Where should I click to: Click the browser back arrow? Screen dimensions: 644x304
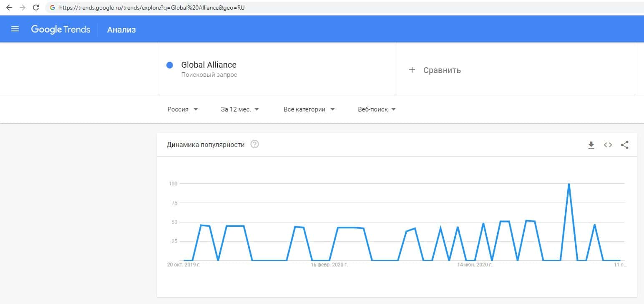(9, 8)
